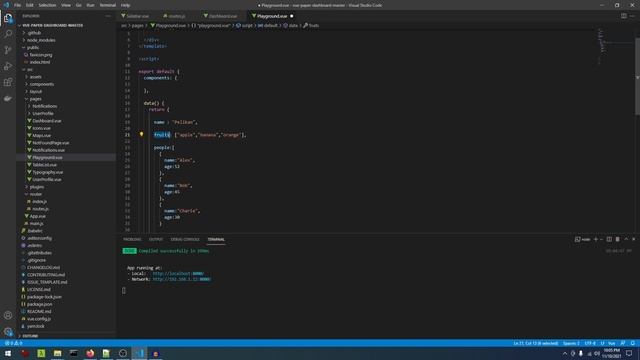Collapse the public folder
Image resolution: width=640 pixels, height=360 pixels.
coord(67,47)
